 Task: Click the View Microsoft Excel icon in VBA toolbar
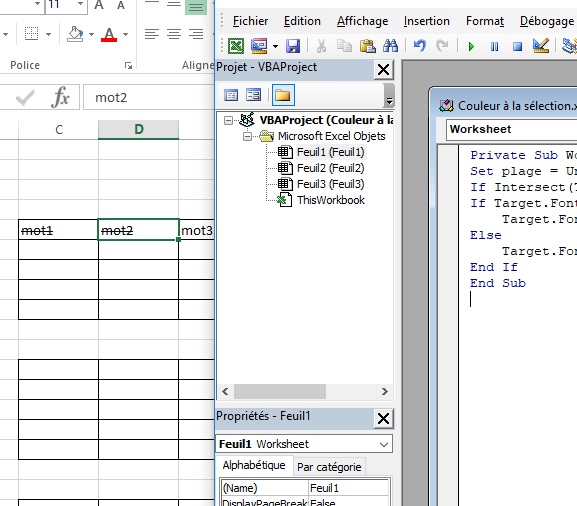(236, 46)
